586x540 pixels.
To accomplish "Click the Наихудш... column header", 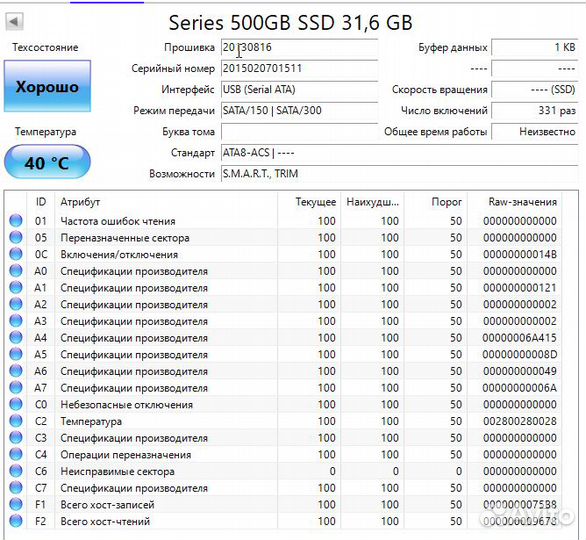I will pos(372,202).
